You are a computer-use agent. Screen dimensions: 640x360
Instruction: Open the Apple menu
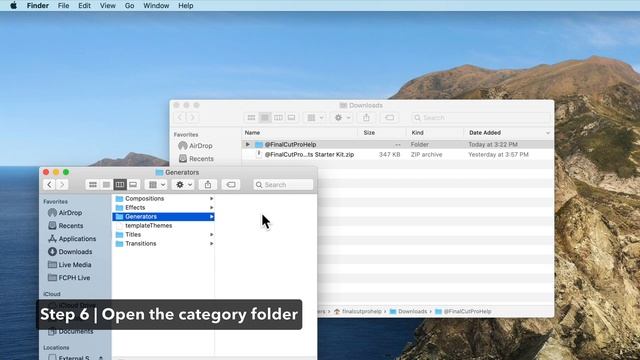click(13, 6)
